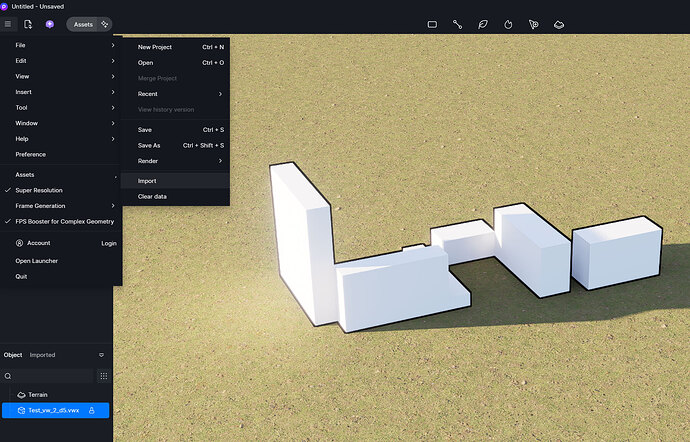Click the purple AI assistant icon

(x=50, y=24)
